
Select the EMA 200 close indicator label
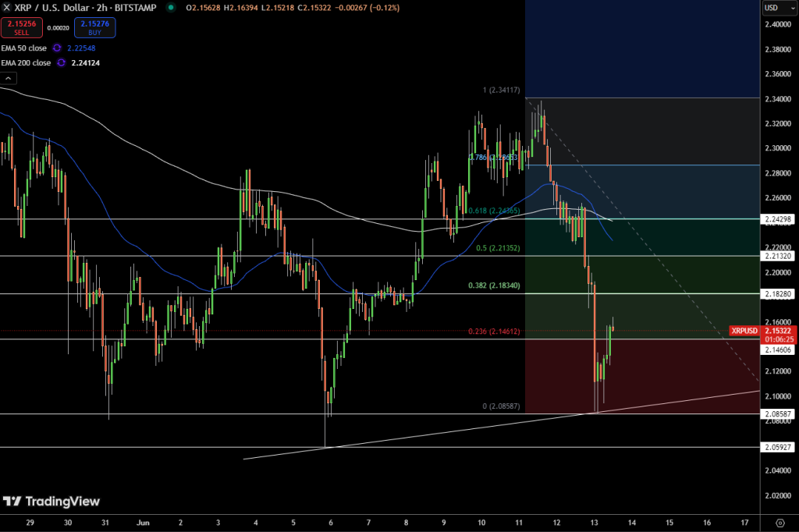click(x=26, y=62)
